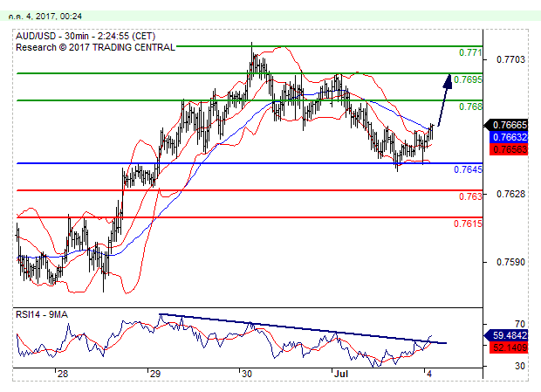Click the 0.7703 price axis value

pos(510,59)
